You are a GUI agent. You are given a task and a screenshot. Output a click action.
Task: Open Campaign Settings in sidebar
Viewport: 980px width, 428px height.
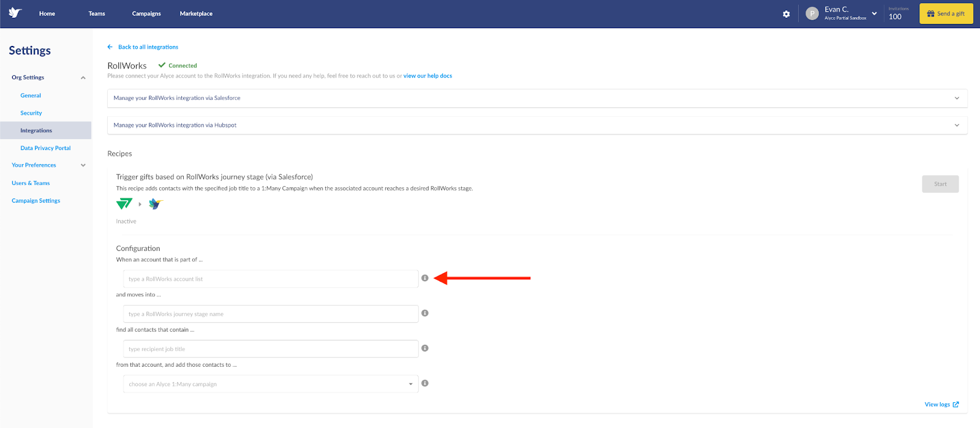(36, 201)
